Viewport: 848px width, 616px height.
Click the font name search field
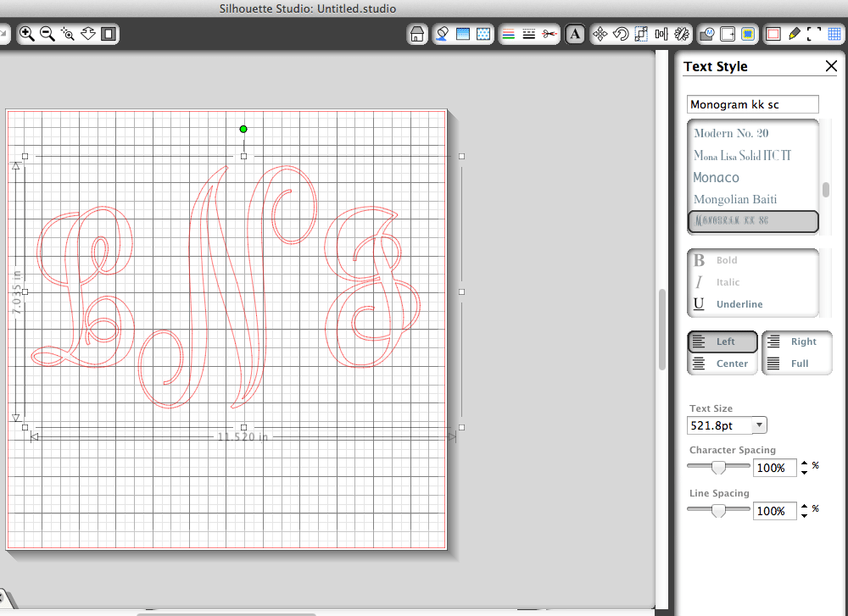click(753, 104)
